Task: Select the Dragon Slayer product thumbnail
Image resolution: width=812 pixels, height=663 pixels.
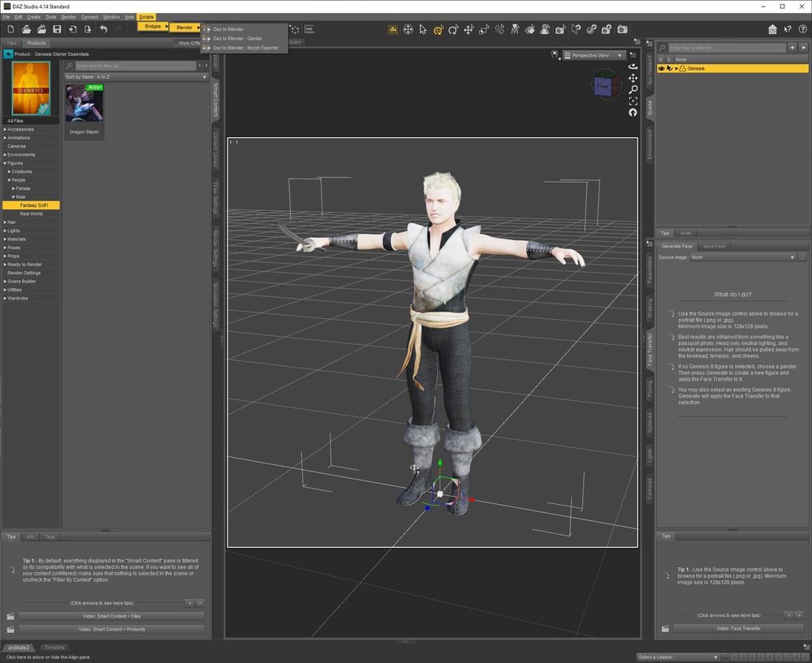Action: pyautogui.click(x=84, y=104)
